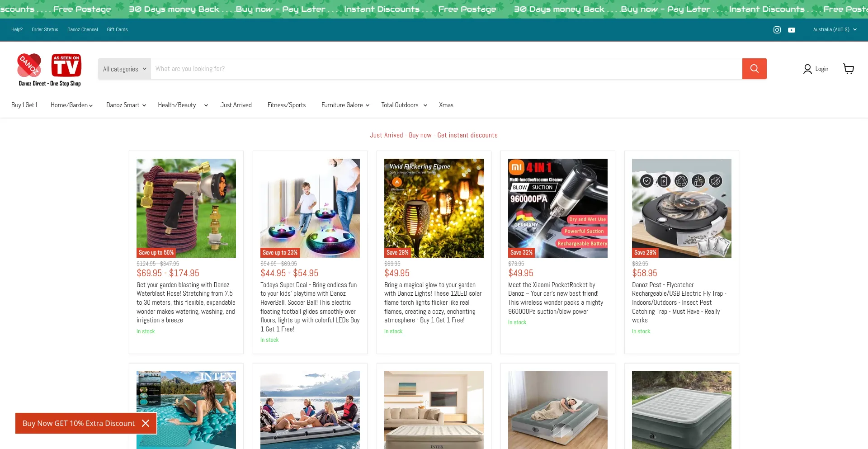
Task: Click the Waterblast Hose product description
Action: pos(186,302)
